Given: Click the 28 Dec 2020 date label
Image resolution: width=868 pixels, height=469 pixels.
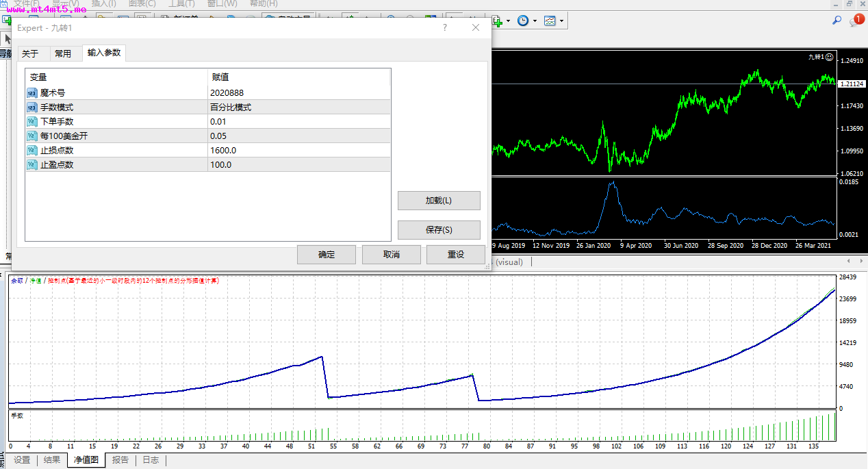Looking at the screenshot, I should (x=770, y=245).
